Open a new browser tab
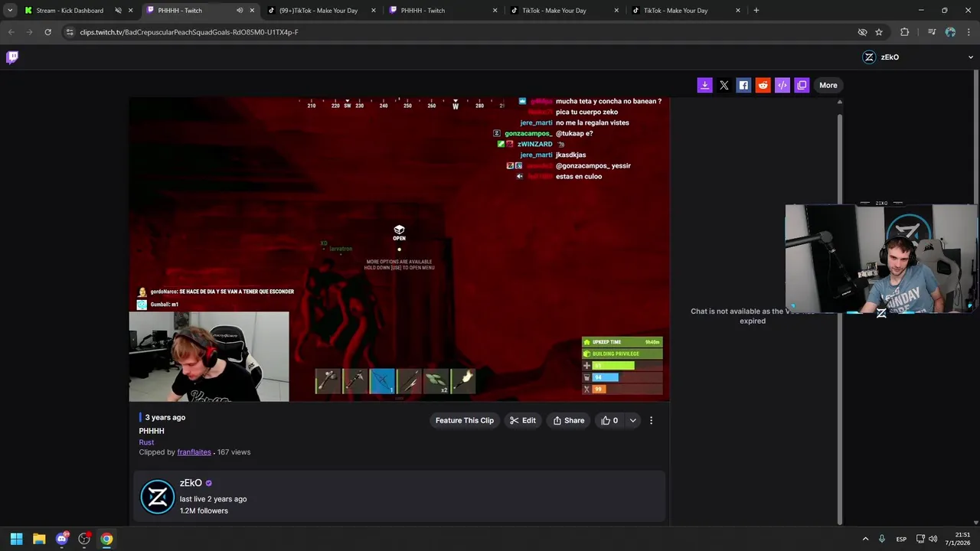The width and height of the screenshot is (980, 551). [756, 11]
